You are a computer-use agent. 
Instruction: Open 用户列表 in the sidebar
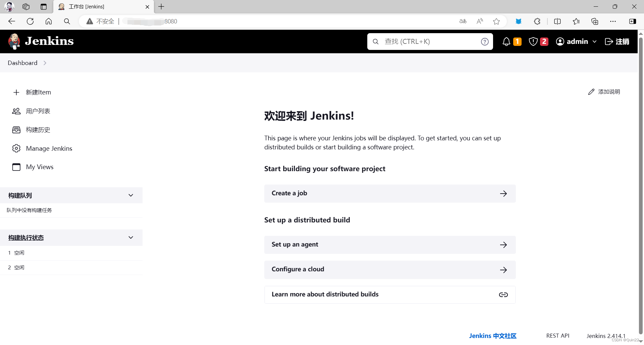click(x=31, y=111)
